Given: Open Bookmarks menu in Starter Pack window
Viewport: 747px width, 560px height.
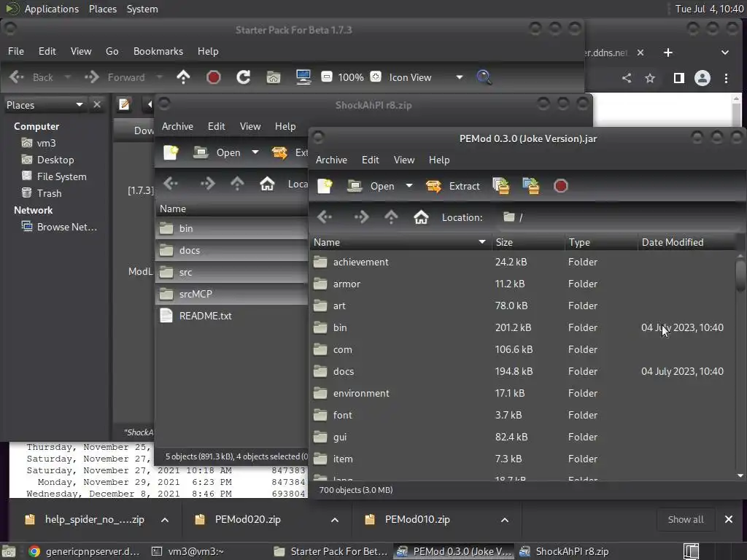Looking at the screenshot, I should click(158, 52).
